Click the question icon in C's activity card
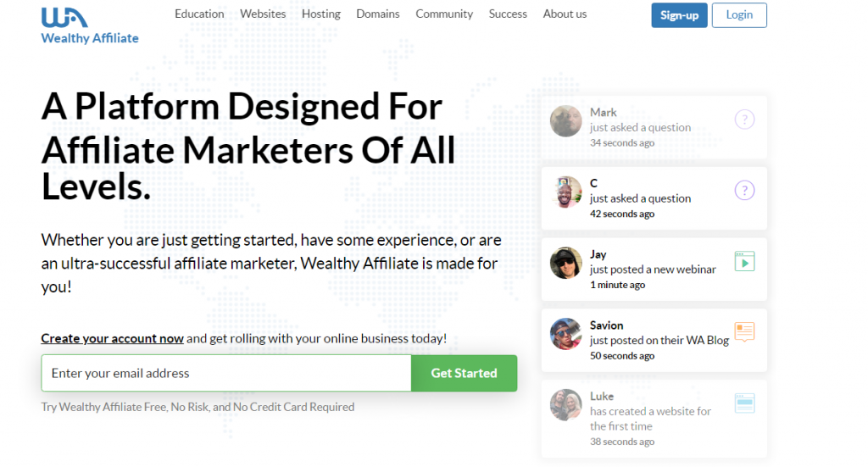 coord(743,191)
